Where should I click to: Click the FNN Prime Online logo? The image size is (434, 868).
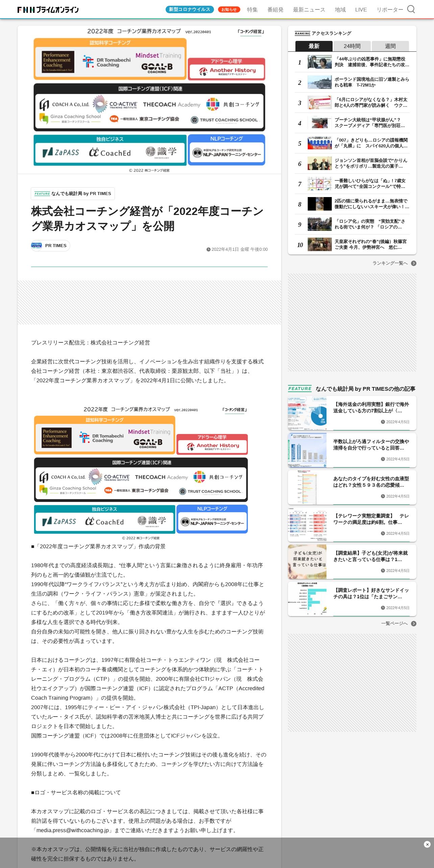click(48, 9)
